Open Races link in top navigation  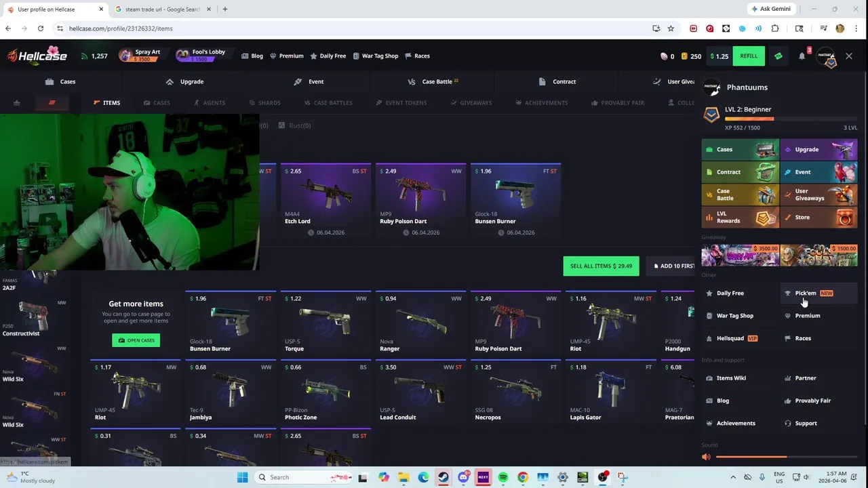(417, 56)
